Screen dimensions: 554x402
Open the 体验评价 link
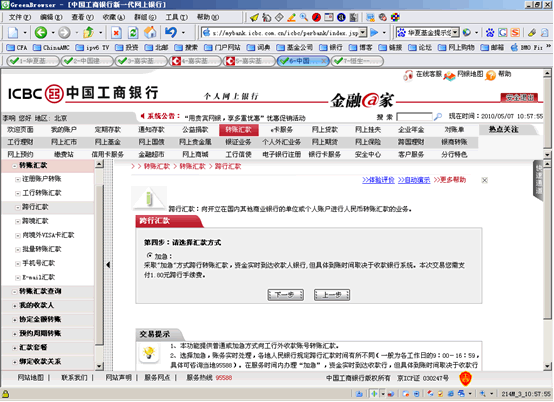[378, 180]
